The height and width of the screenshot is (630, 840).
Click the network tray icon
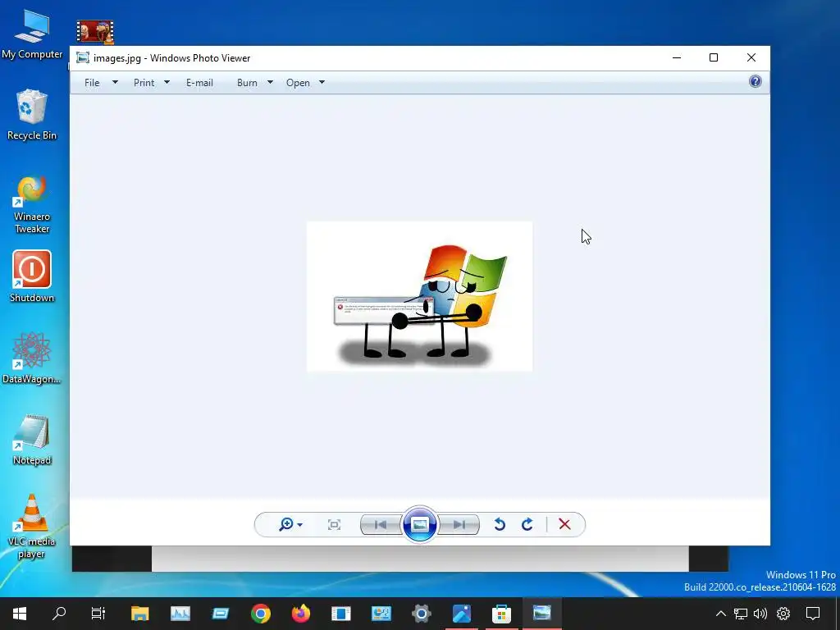pos(741,614)
